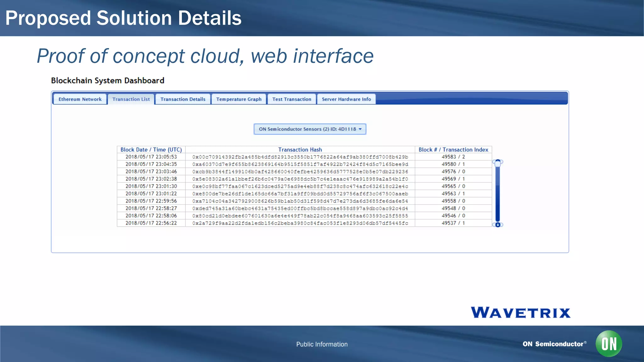Show the Server Hardware Info tab
This screenshot has width=644, height=362.
(x=346, y=99)
